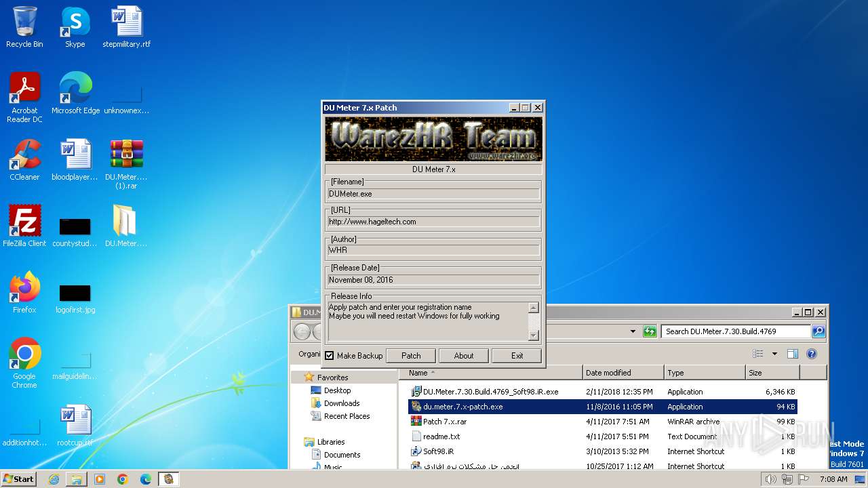
Task: Toggle Explorer preview pane icon
Action: click(792, 354)
